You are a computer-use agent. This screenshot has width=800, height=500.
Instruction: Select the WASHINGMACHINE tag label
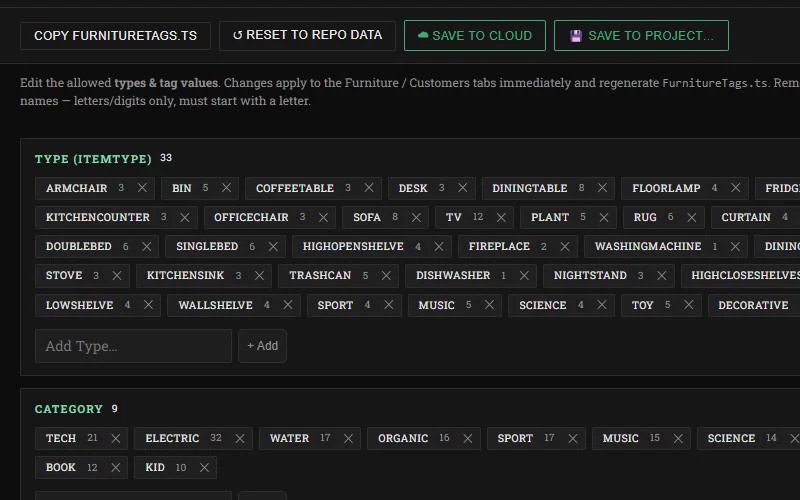(x=648, y=246)
